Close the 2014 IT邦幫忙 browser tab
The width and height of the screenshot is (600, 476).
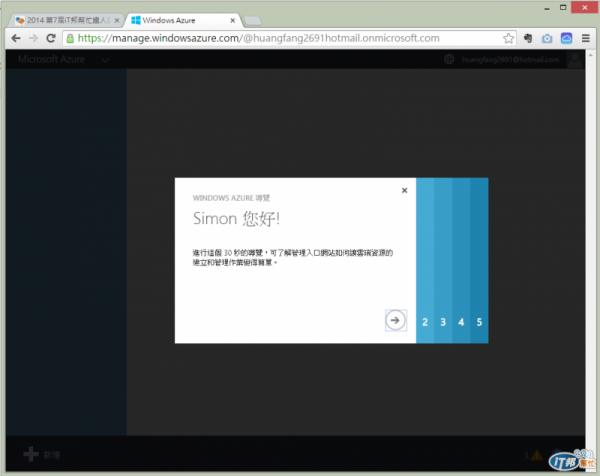117,20
